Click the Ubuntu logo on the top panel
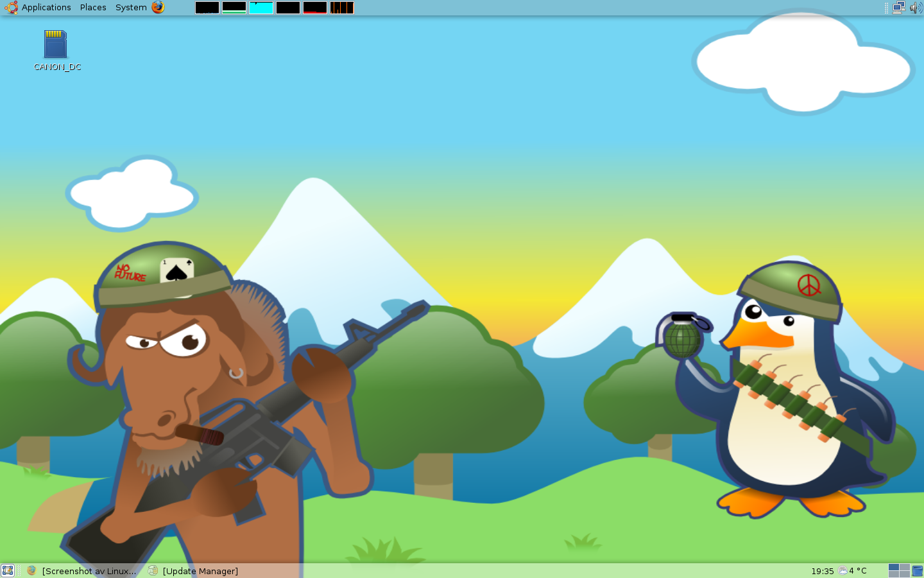 coord(11,8)
